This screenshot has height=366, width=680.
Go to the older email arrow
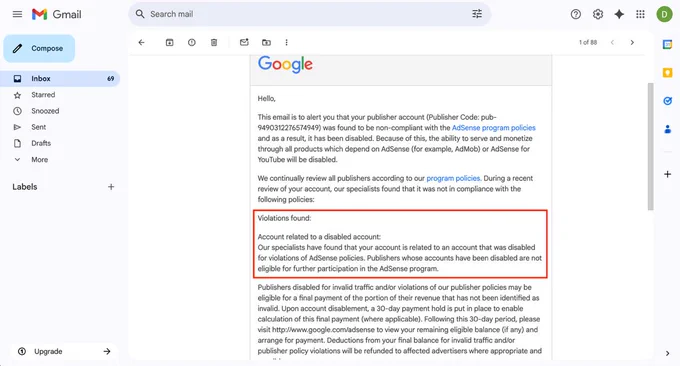coord(632,42)
